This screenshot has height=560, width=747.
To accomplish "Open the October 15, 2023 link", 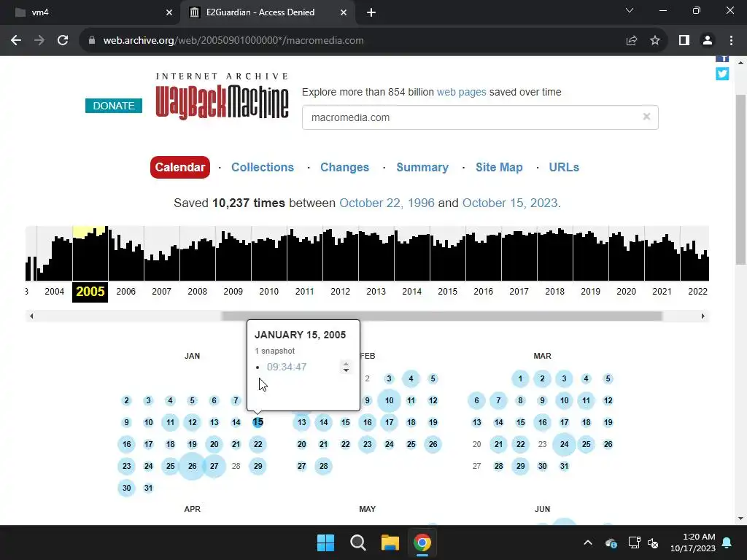I will pyautogui.click(x=510, y=203).
